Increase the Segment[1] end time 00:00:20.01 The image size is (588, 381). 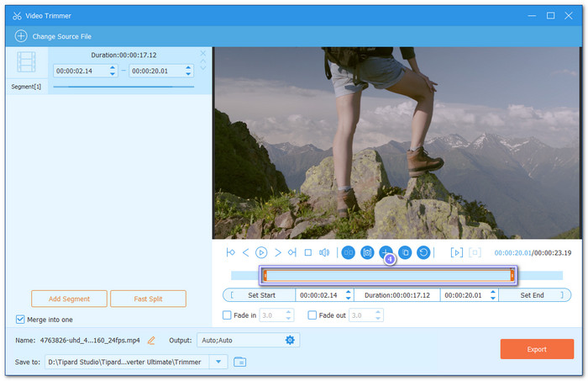[x=188, y=68]
